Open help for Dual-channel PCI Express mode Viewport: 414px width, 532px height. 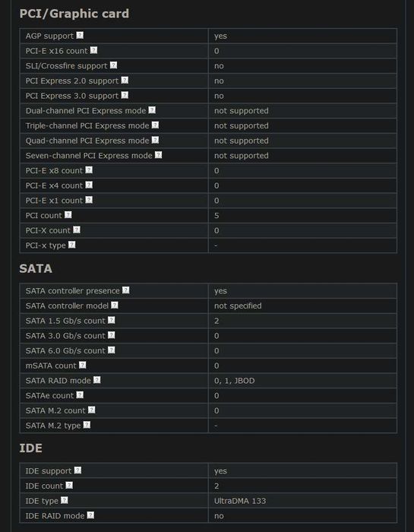pos(152,110)
